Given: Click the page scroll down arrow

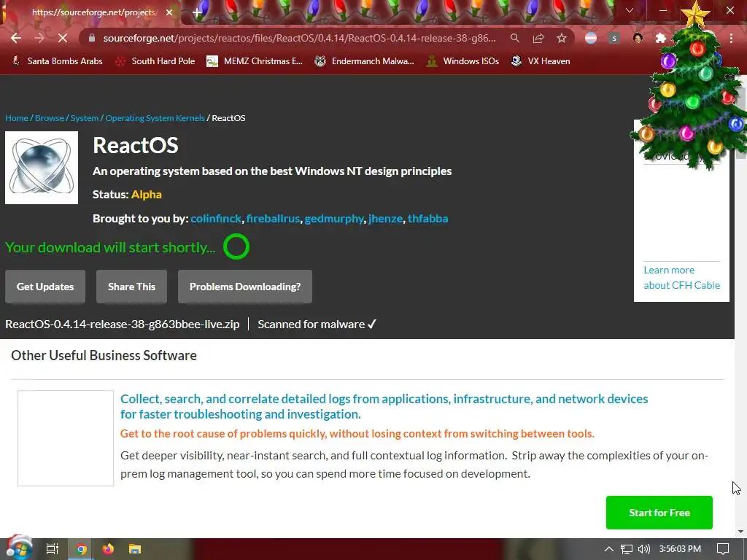Looking at the screenshot, I should [x=740, y=532].
